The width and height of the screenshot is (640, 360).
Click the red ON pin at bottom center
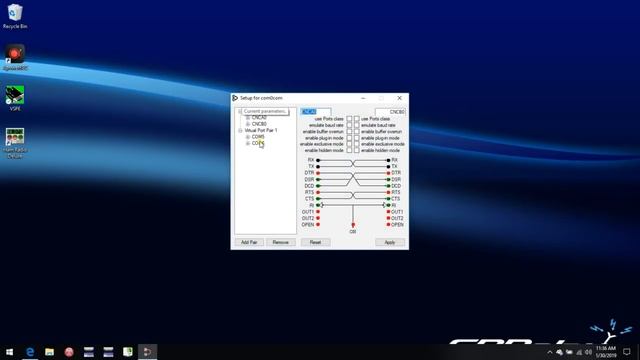point(353,225)
